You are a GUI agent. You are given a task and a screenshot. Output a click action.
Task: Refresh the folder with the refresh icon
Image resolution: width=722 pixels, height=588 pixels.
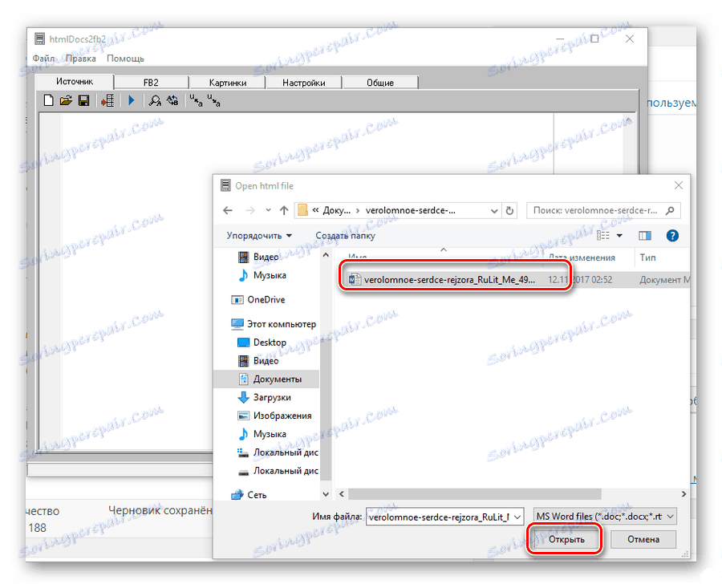510,209
